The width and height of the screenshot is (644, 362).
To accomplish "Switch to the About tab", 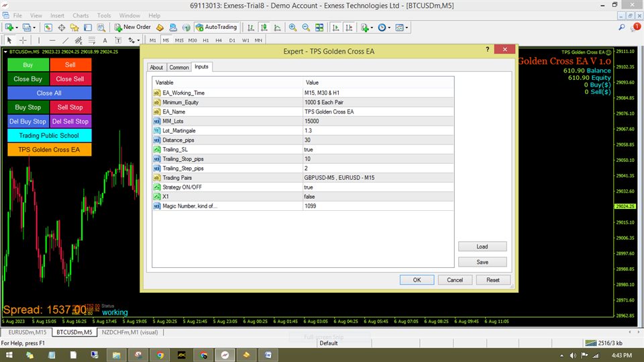I will (x=156, y=67).
